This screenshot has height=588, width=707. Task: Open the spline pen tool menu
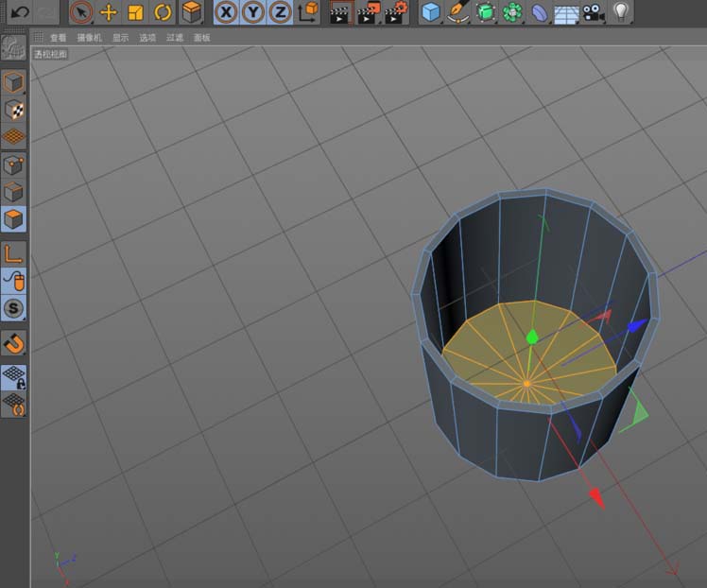(458, 12)
